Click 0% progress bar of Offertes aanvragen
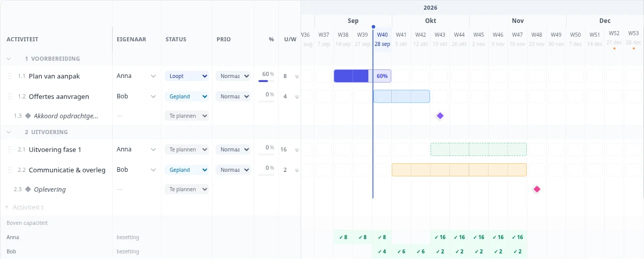This screenshot has width=644, height=259. coord(266,101)
